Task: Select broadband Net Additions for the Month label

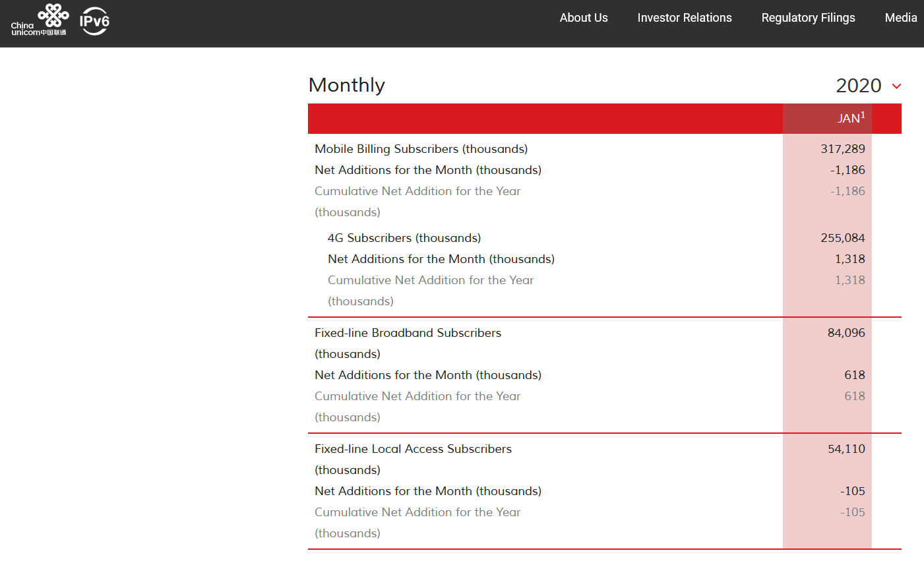Action: point(428,375)
